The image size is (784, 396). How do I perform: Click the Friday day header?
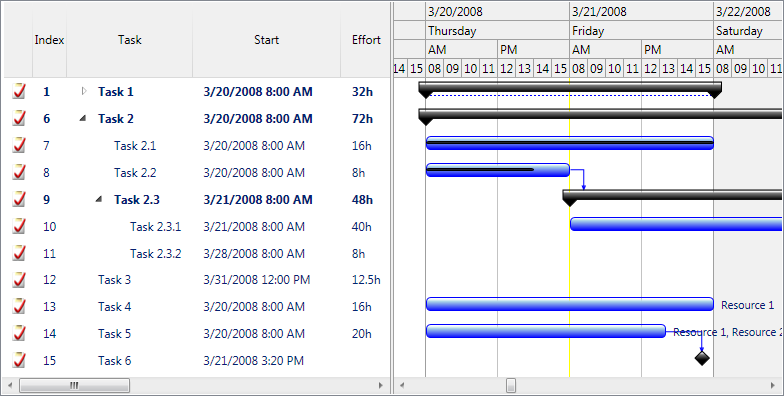642,31
